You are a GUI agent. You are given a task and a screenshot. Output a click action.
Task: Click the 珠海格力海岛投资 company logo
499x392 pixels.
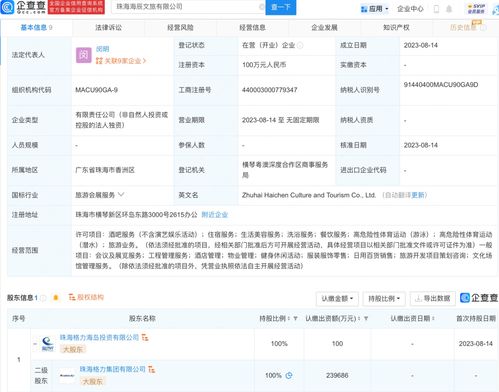click(48, 344)
